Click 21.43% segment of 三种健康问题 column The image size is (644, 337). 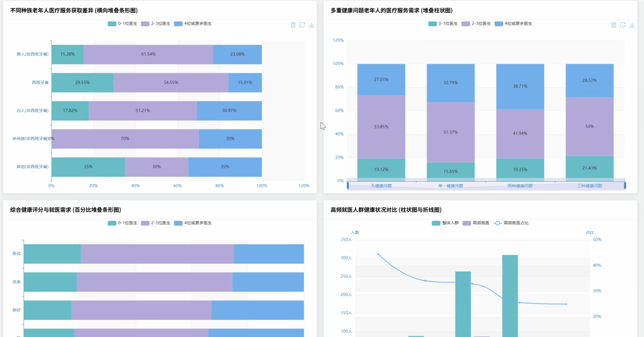click(x=590, y=168)
